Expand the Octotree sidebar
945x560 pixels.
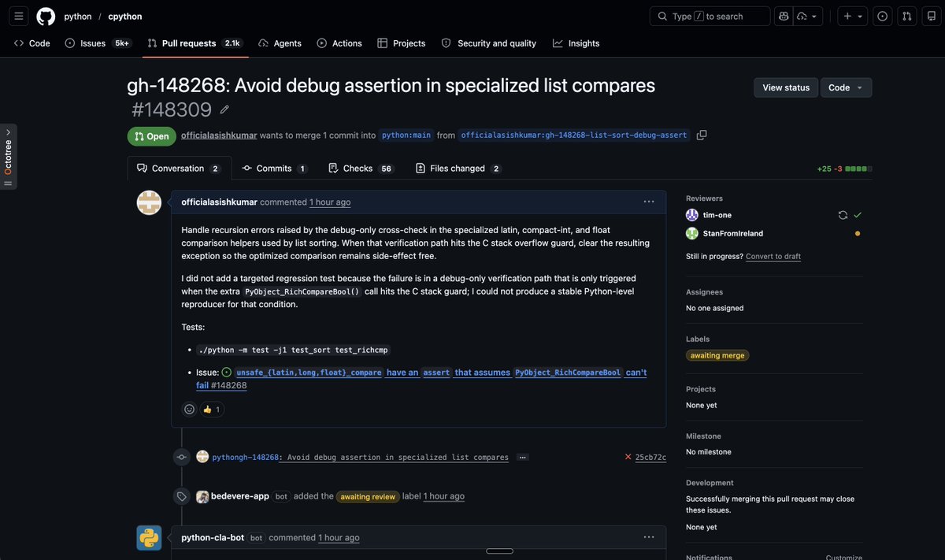(8, 156)
